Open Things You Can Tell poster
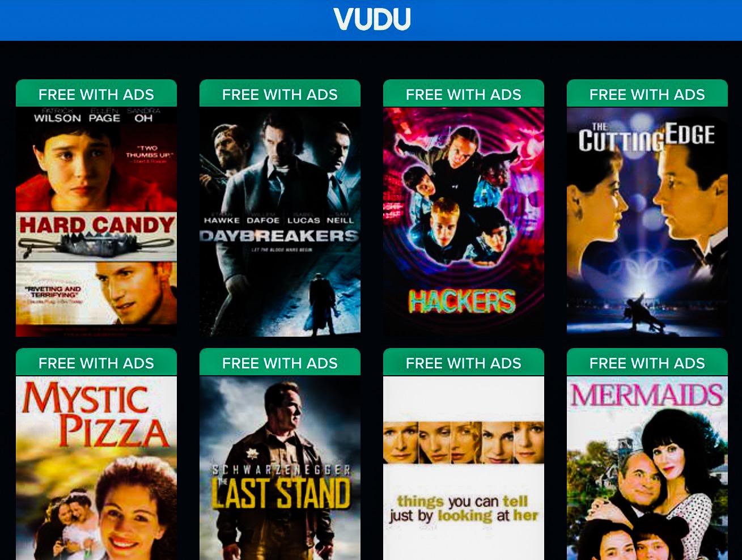The height and width of the screenshot is (560, 742). (x=464, y=468)
